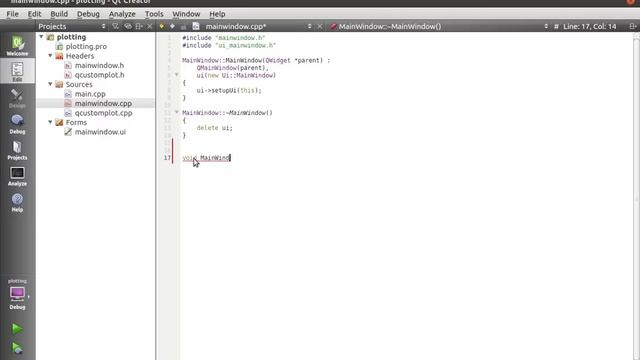
Task: Click line number 17 in the gutter
Action: [167, 158]
